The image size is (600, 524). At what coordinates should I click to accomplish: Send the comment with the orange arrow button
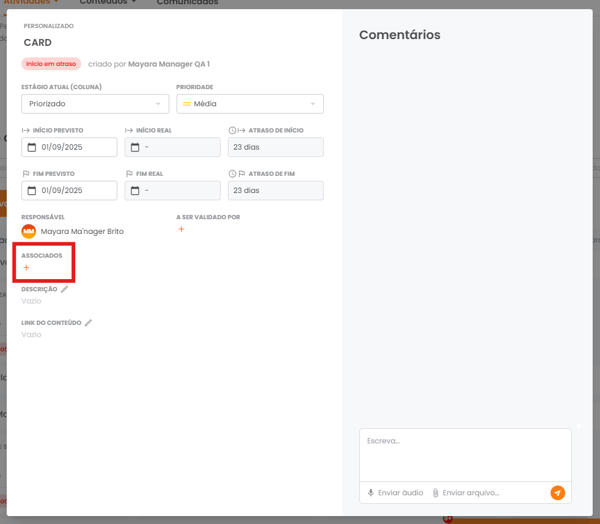tap(557, 492)
